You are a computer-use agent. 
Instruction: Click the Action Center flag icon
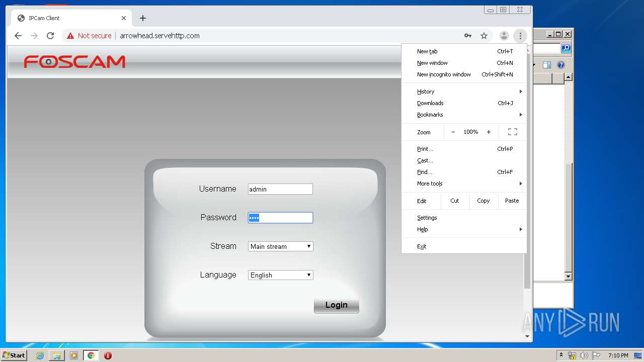coord(596,355)
